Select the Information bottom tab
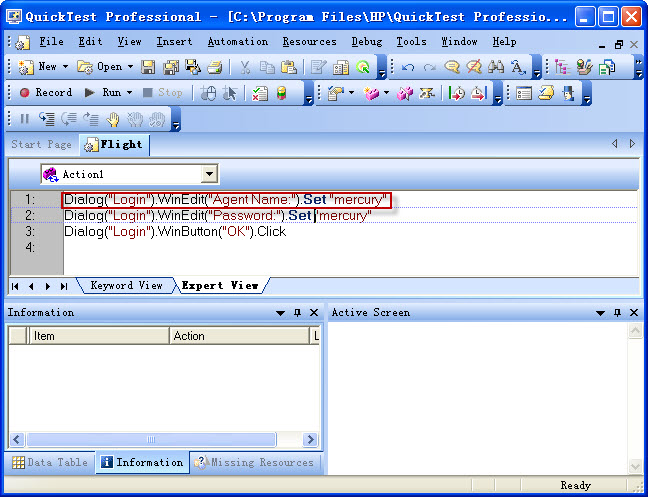648x497 pixels. (x=142, y=462)
